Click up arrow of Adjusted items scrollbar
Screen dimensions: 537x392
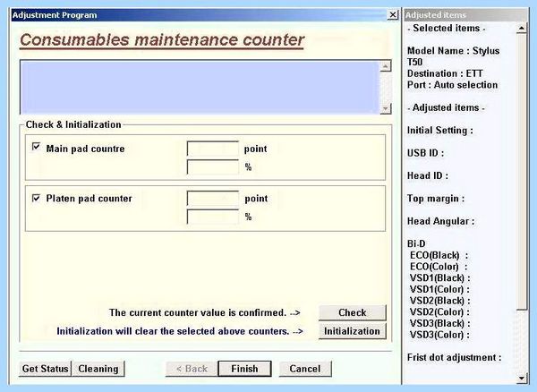click(x=521, y=28)
